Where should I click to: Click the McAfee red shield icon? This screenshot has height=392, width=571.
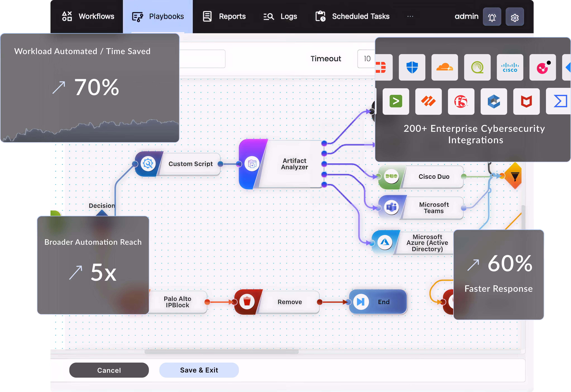click(x=526, y=101)
